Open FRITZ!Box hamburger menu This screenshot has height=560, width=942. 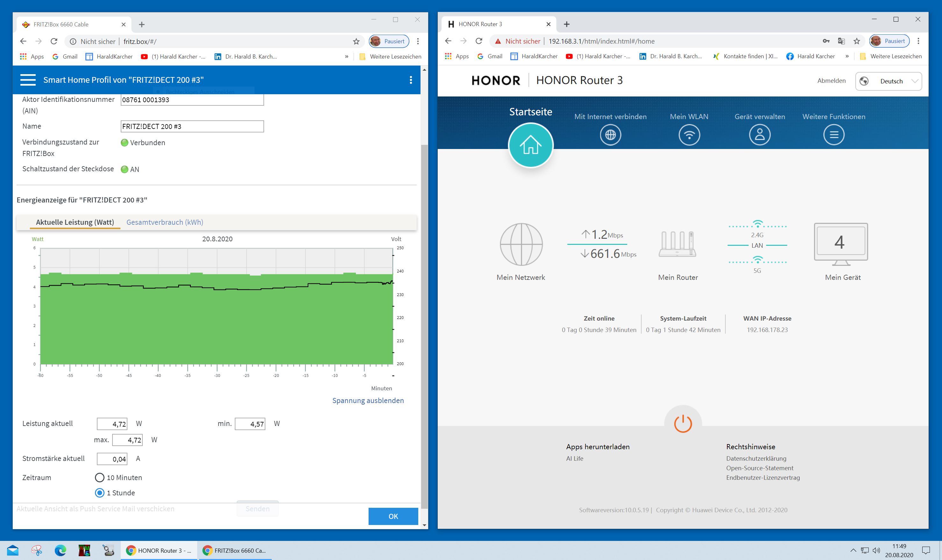[28, 80]
